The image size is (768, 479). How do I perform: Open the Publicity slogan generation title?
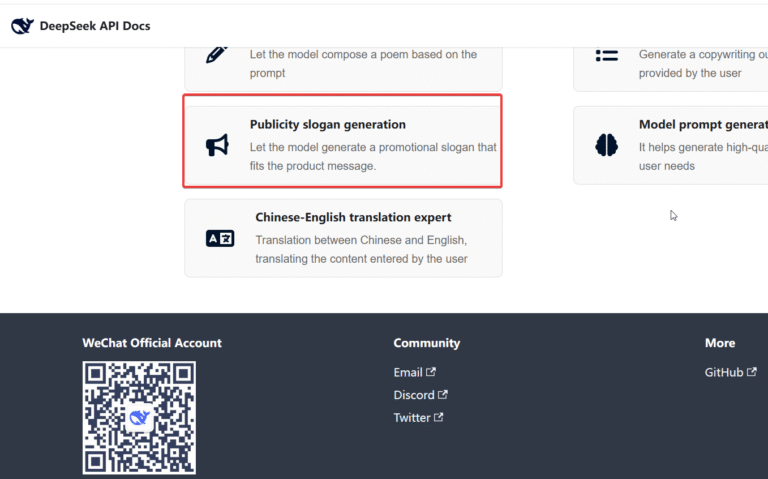(327, 125)
